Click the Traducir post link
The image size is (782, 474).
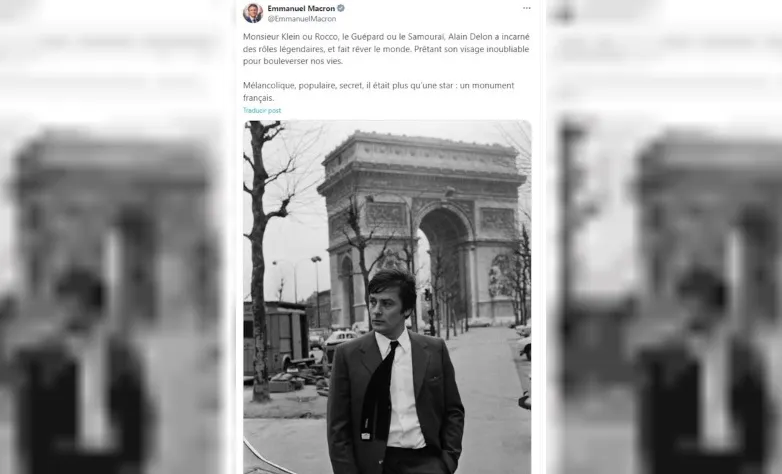click(262, 111)
